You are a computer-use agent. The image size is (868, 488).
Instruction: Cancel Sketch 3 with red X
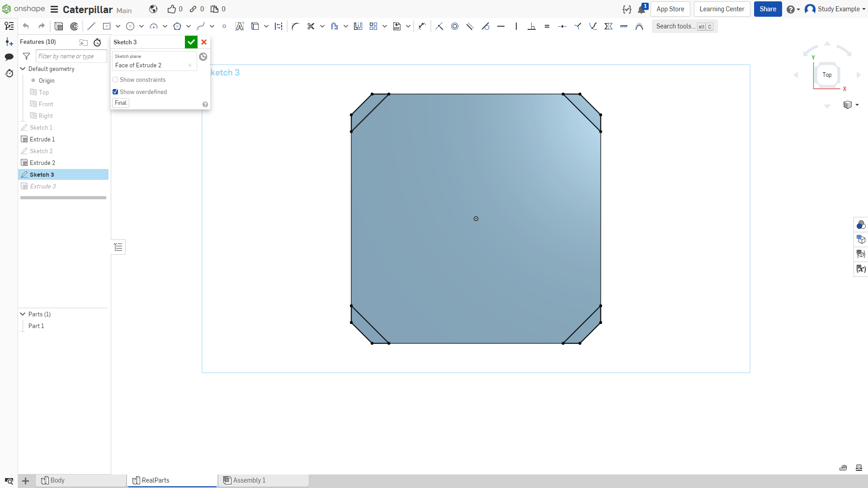tap(204, 42)
